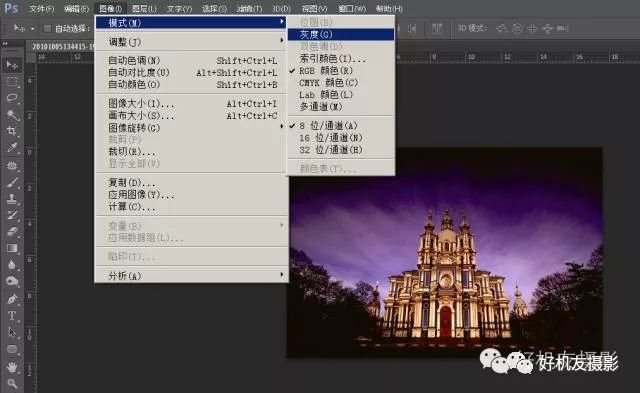Image resolution: width=640 pixels, height=393 pixels.
Task: Select the Path Selection tool
Action: point(12,332)
